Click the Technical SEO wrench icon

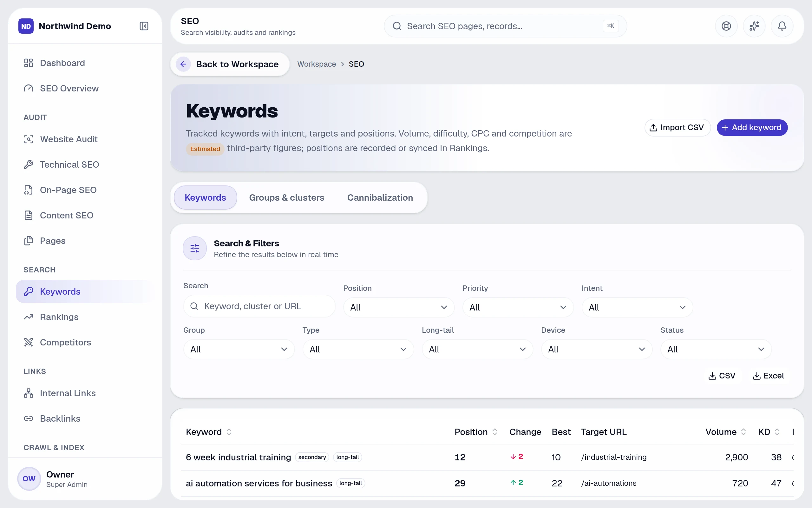point(29,165)
